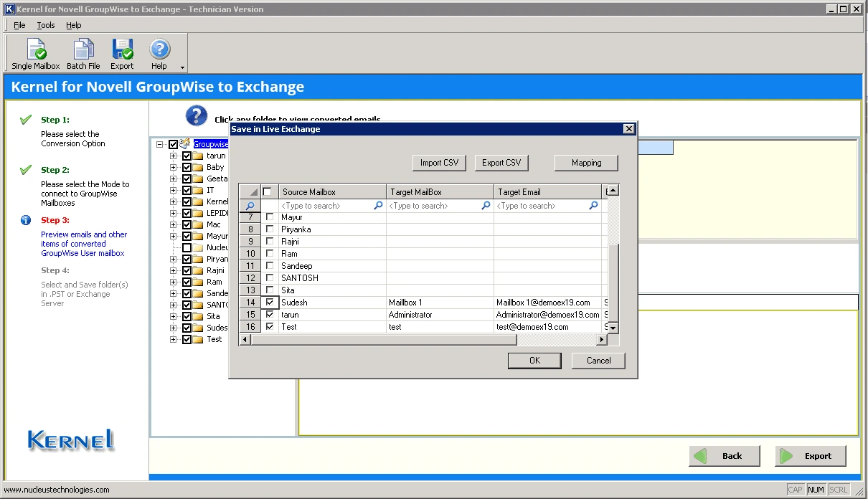The height and width of the screenshot is (499, 868).
Task: Click the Batch File toolbar icon
Action: click(x=83, y=49)
